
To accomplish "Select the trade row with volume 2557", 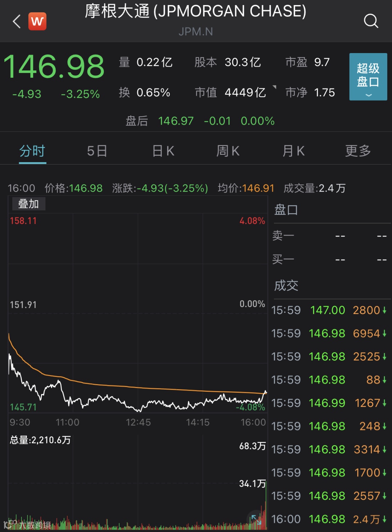I will pyautogui.click(x=329, y=496).
